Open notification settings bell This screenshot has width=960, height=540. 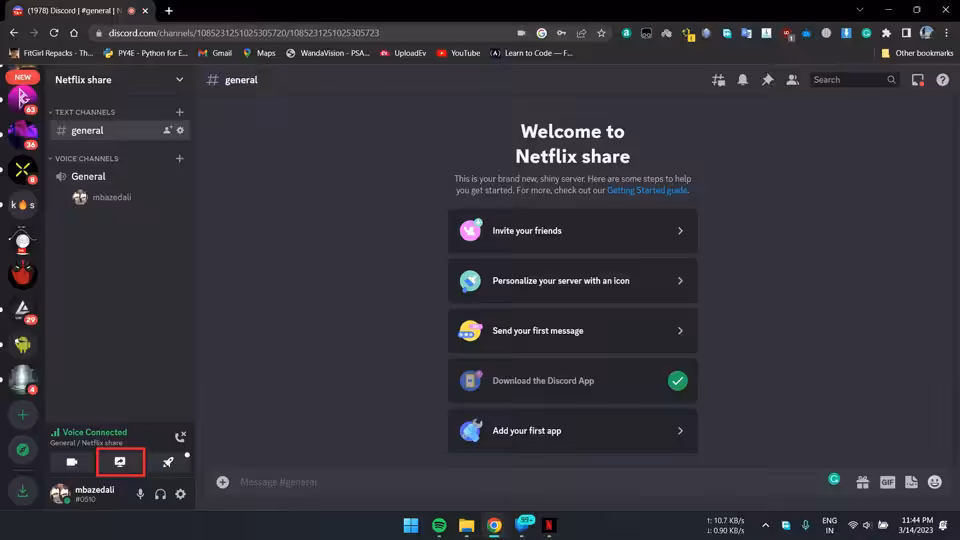743,80
